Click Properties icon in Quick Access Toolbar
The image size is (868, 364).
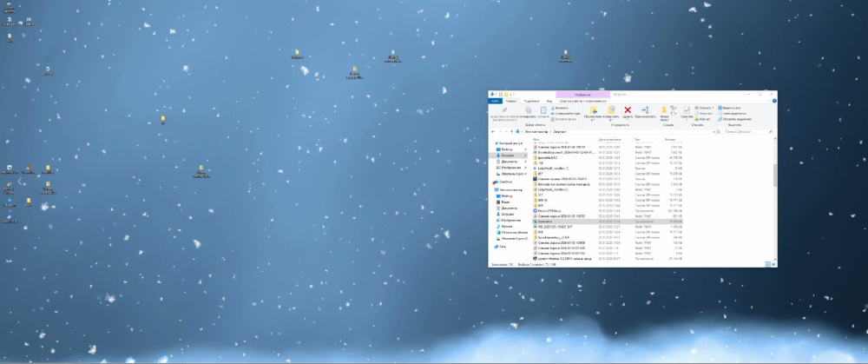click(x=501, y=94)
